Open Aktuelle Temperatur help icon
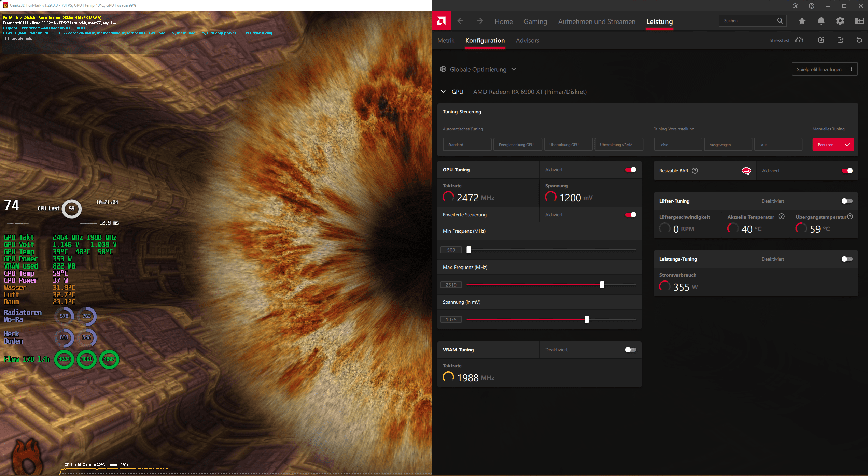The height and width of the screenshot is (476, 868). (x=782, y=216)
